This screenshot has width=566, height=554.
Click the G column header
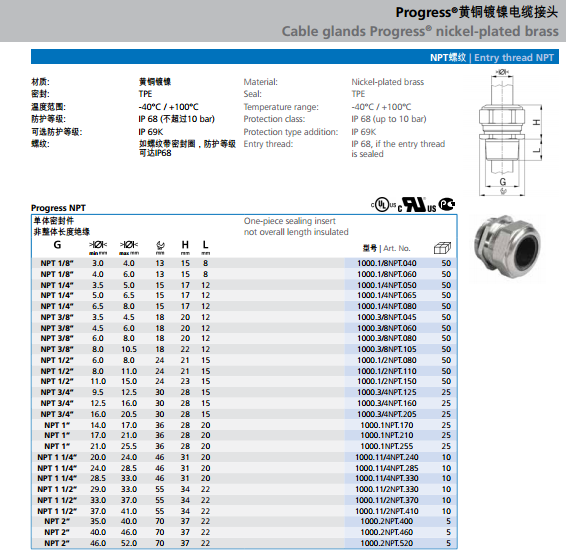point(57,245)
